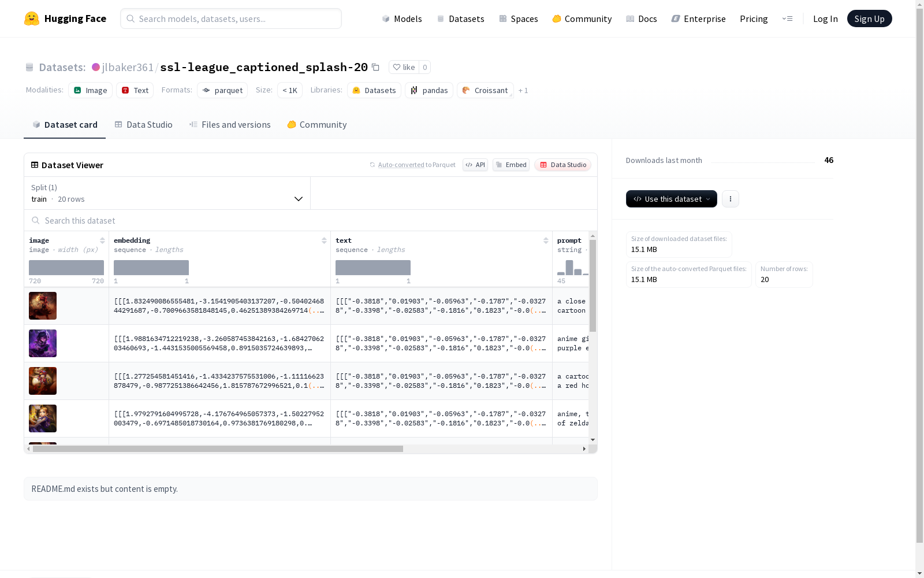Go to Datasets in top navigation
This screenshot has height=578, width=924.
(460, 18)
